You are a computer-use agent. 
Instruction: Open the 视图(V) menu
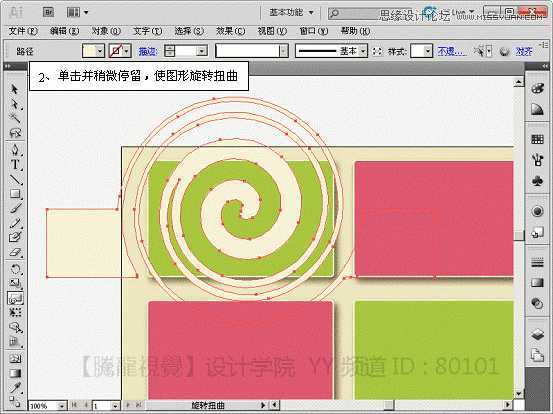(x=272, y=31)
